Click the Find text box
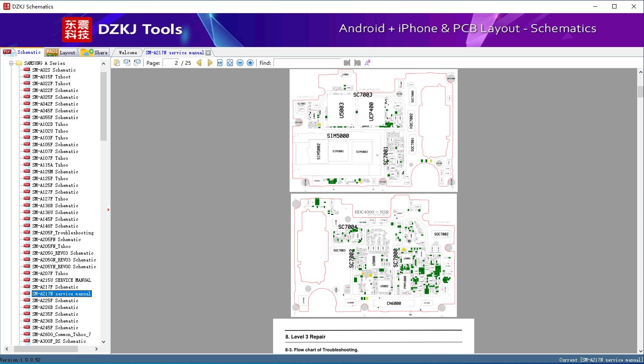The height and width of the screenshot is (364, 644). click(x=307, y=63)
